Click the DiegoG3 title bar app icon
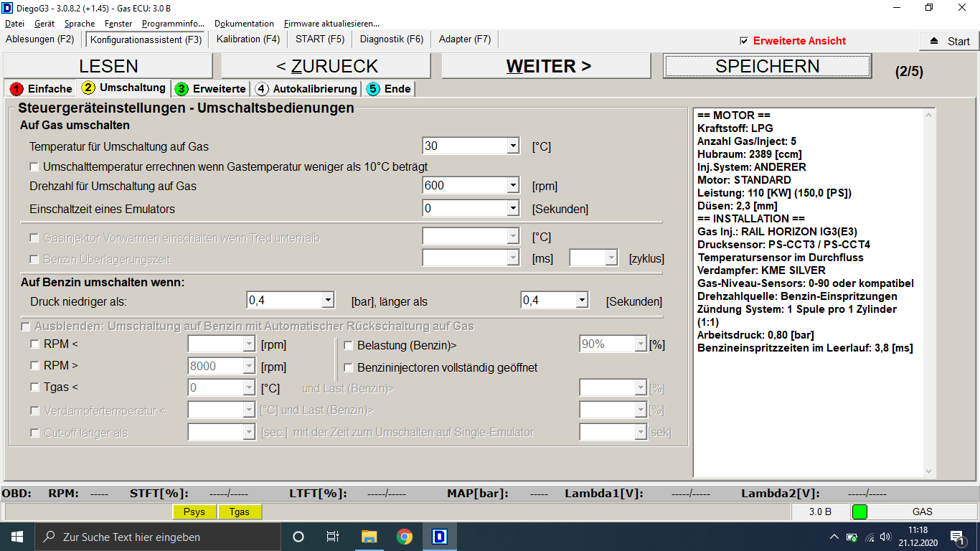Viewport: 980px width, 551px height. [x=8, y=8]
